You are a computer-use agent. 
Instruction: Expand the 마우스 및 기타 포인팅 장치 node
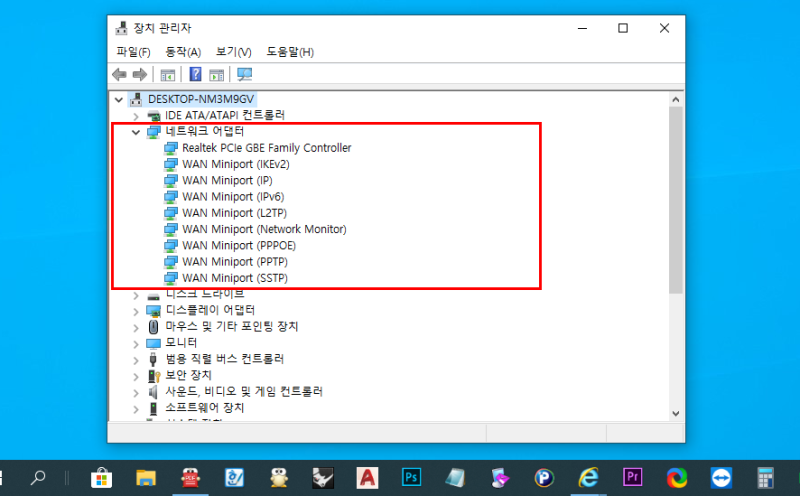[136, 327]
